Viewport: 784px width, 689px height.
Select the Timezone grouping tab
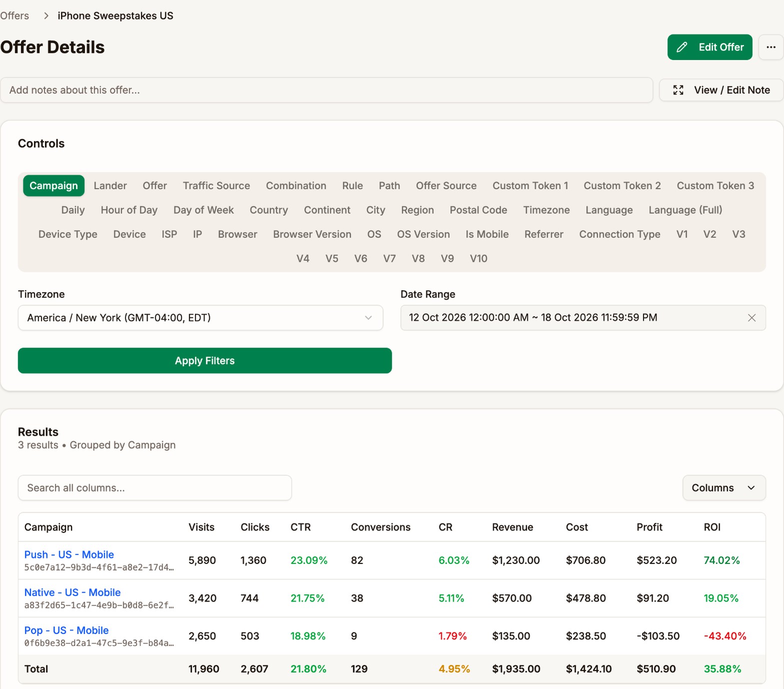coord(546,210)
